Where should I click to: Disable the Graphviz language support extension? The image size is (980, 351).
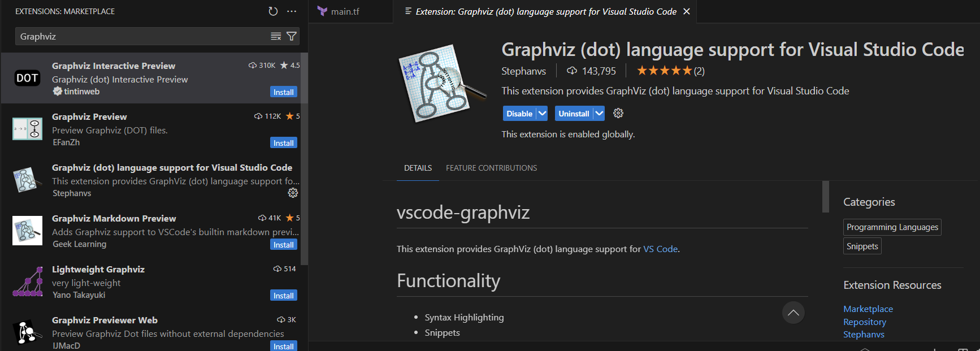(519, 113)
